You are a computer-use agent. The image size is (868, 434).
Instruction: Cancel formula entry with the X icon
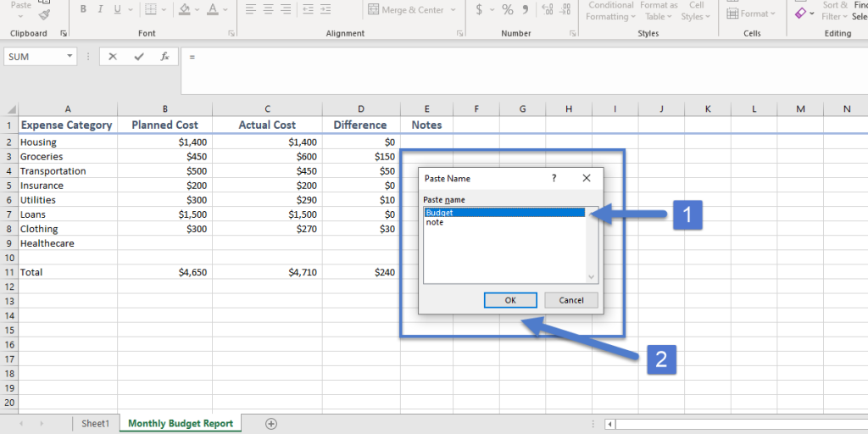(113, 57)
